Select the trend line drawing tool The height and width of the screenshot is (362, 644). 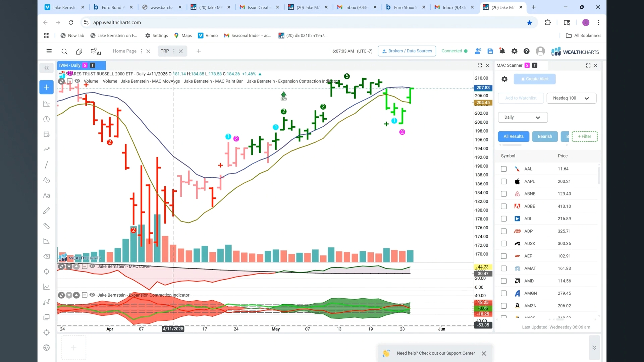46,165
